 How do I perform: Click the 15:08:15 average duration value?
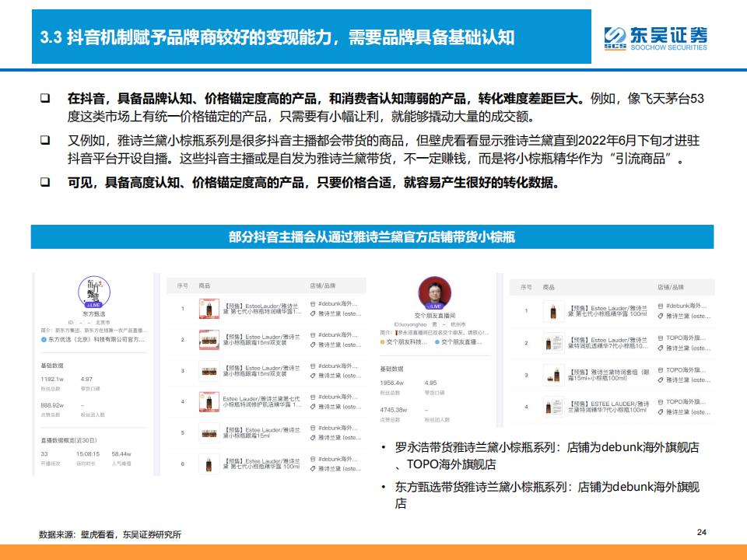88,453
